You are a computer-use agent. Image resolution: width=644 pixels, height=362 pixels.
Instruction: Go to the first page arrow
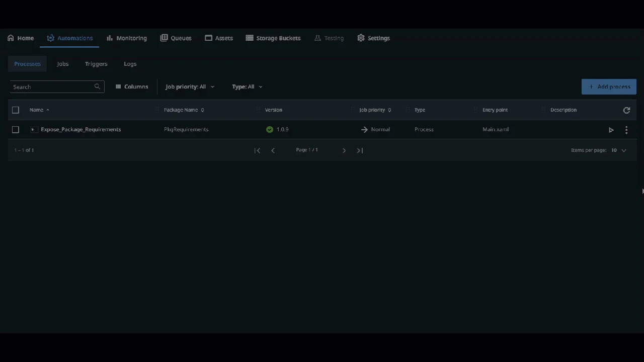click(x=257, y=150)
